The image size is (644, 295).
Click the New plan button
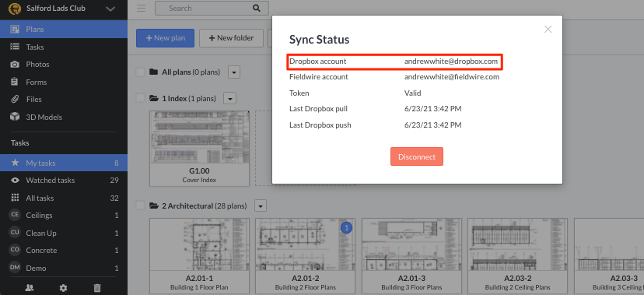(165, 38)
